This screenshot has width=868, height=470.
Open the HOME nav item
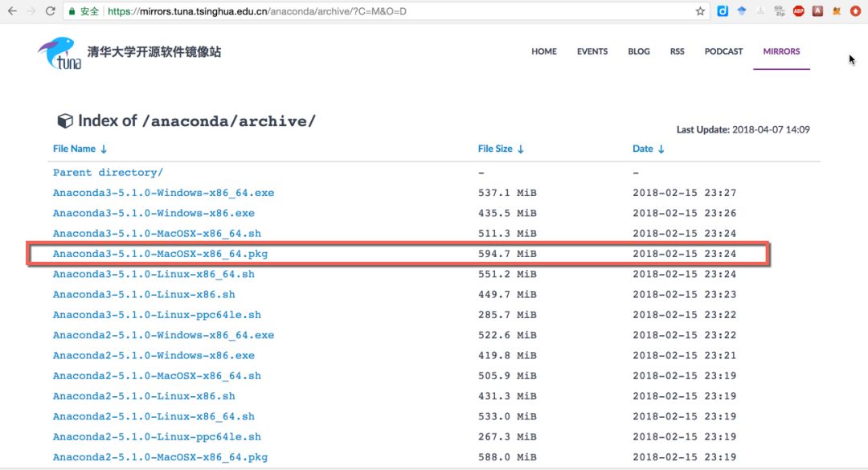(x=544, y=51)
